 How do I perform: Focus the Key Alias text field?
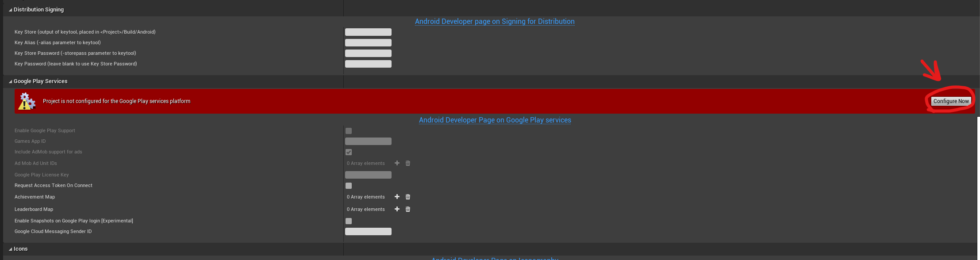[368, 42]
